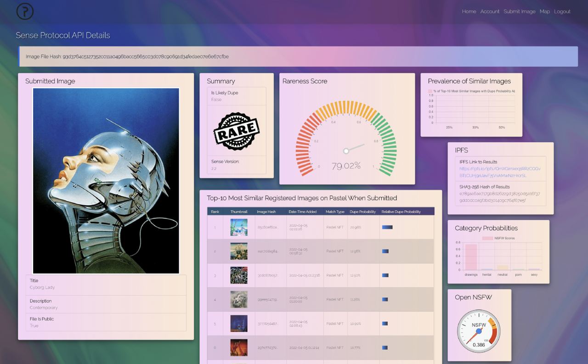This screenshot has height=364, width=588.
Task: Open the Map nav link
Action: (544, 11)
